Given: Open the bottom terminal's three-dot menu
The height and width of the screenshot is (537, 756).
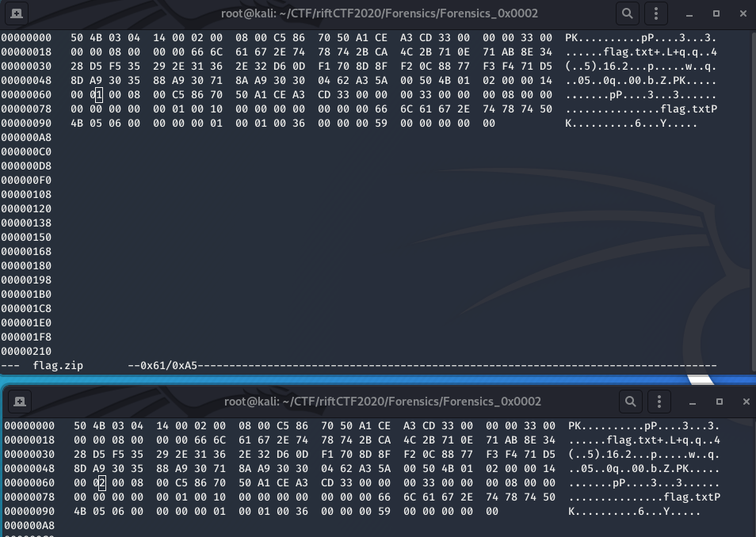Looking at the screenshot, I should 659,402.
